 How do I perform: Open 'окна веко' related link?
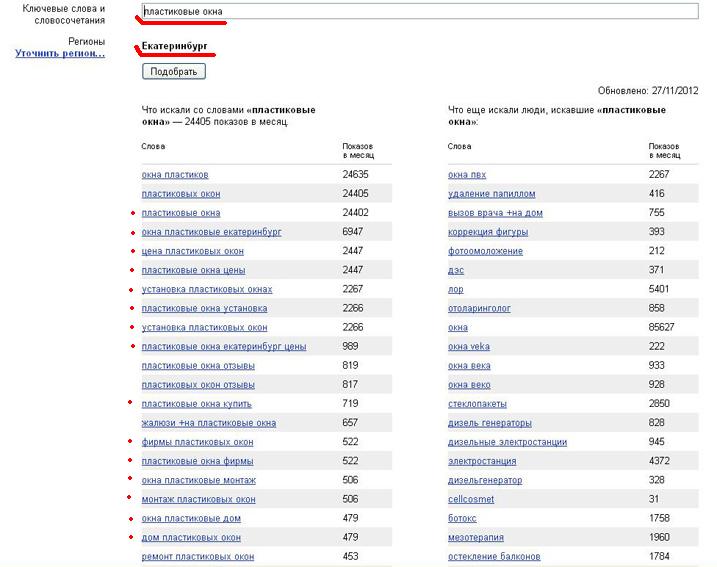tap(469, 385)
